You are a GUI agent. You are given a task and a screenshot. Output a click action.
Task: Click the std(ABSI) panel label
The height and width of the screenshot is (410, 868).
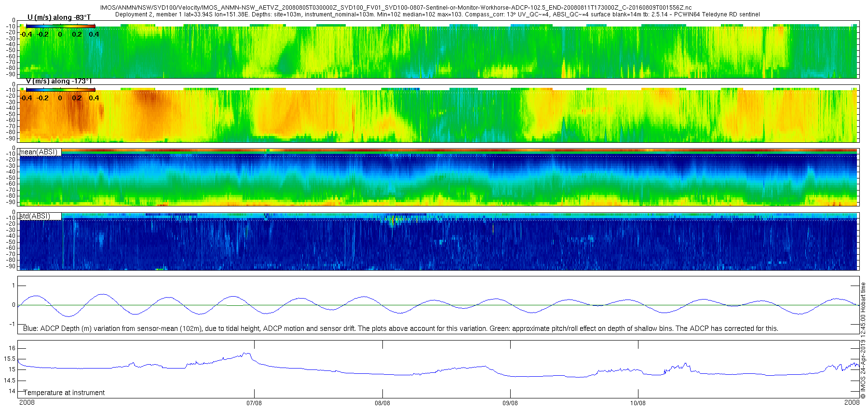pyautogui.click(x=35, y=216)
